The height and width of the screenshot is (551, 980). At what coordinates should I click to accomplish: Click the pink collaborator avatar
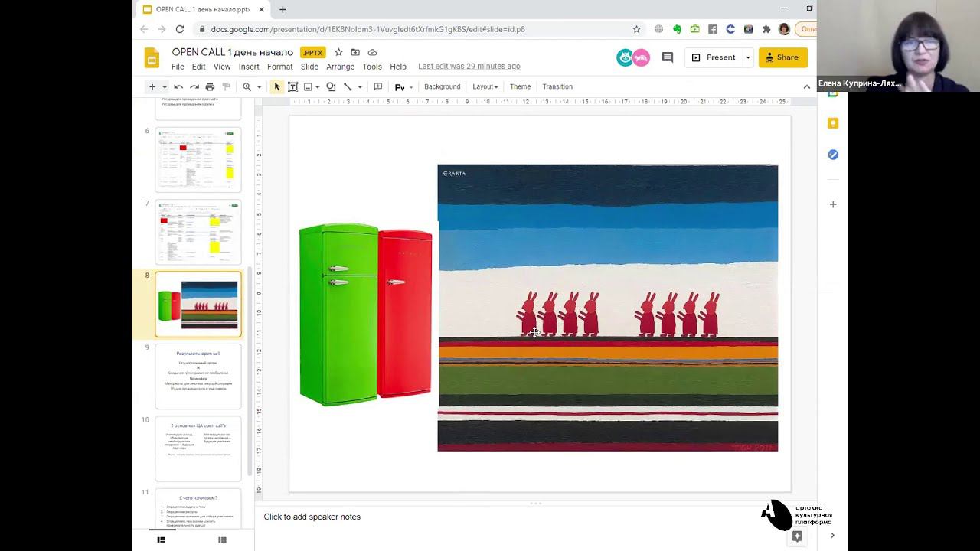(x=642, y=57)
